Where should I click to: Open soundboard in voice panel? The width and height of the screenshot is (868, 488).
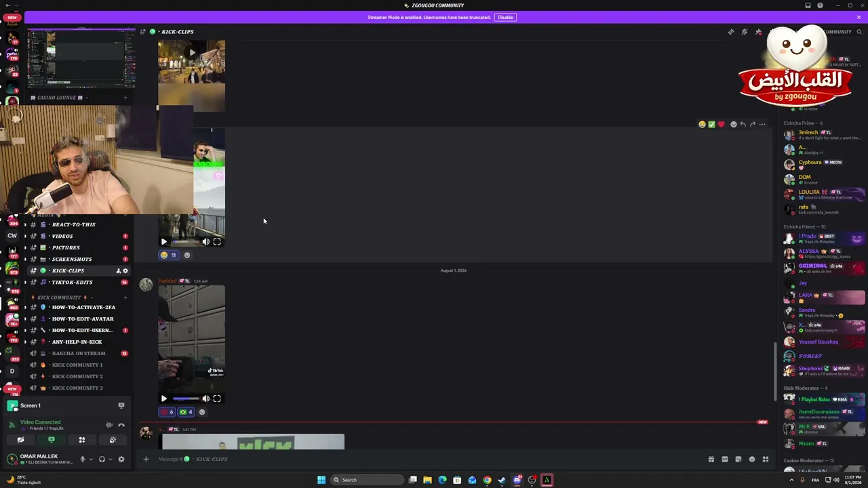(113, 440)
